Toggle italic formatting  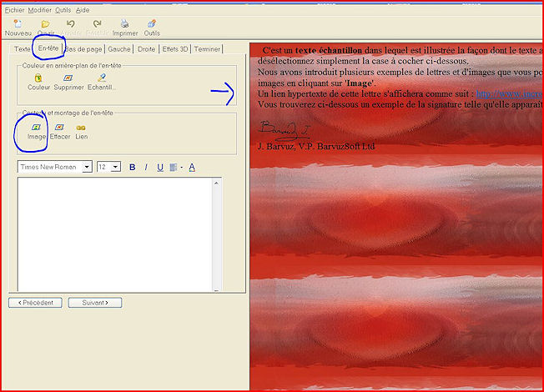(146, 167)
